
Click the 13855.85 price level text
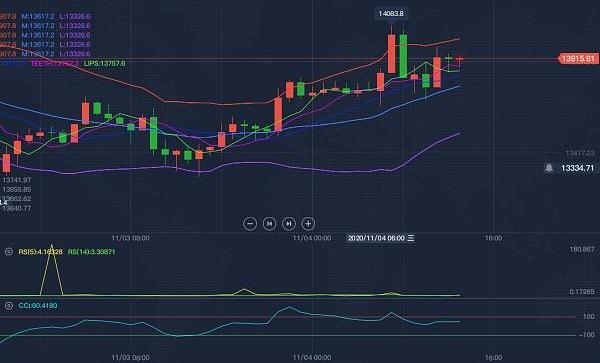coord(16,189)
